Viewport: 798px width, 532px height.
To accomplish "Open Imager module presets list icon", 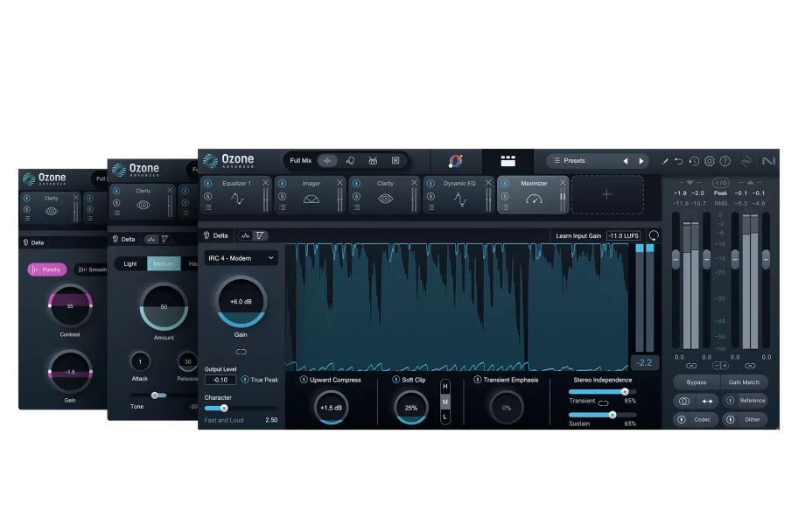I will pos(283,207).
